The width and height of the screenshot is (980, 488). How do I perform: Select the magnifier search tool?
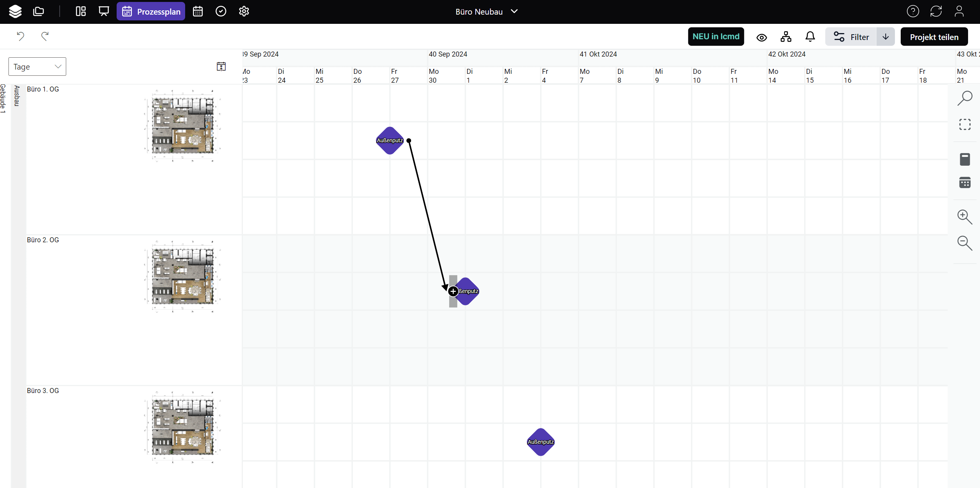[965, 98]
